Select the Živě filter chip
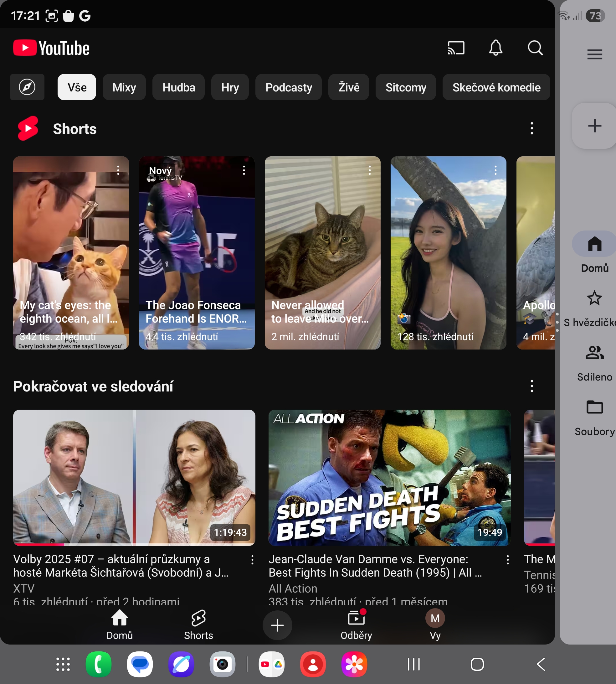The height and width of the screenshot is (684, 616). tap(349, 87)
